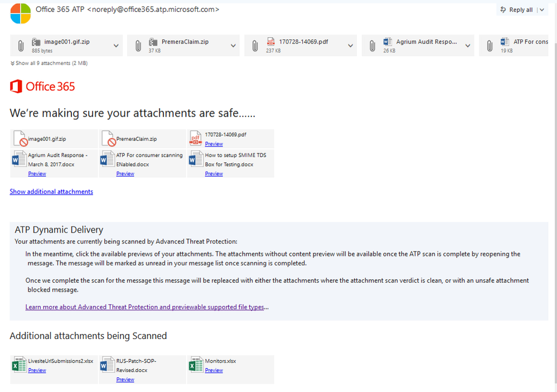
Task: Open Preview link for ATP For consumer scanning docx
Action: [x=125, y=173]
